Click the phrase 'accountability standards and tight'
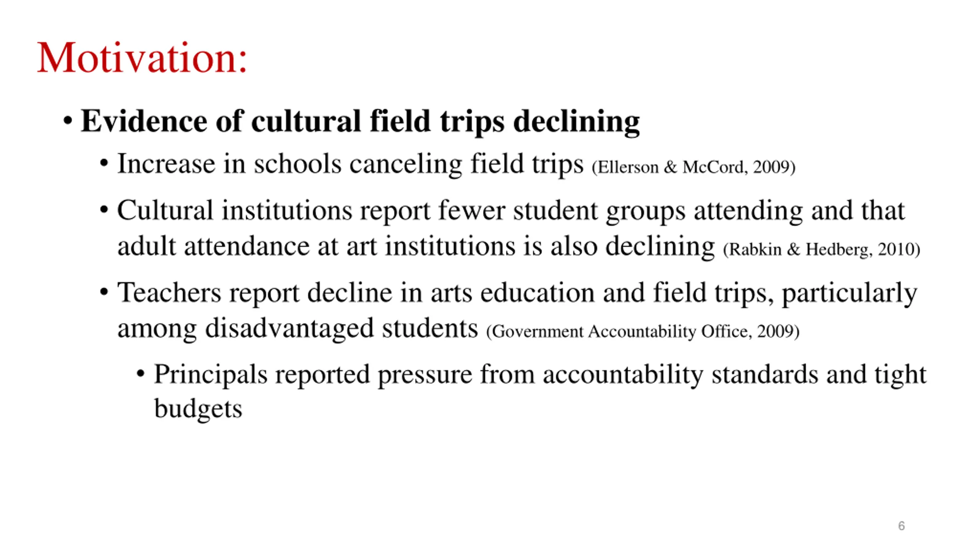 tap(735, 375)
